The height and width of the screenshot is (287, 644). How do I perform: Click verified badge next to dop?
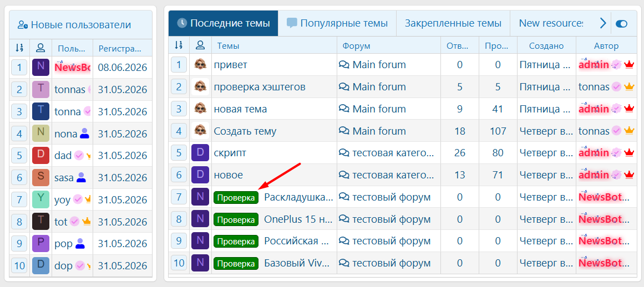[80, 266]
